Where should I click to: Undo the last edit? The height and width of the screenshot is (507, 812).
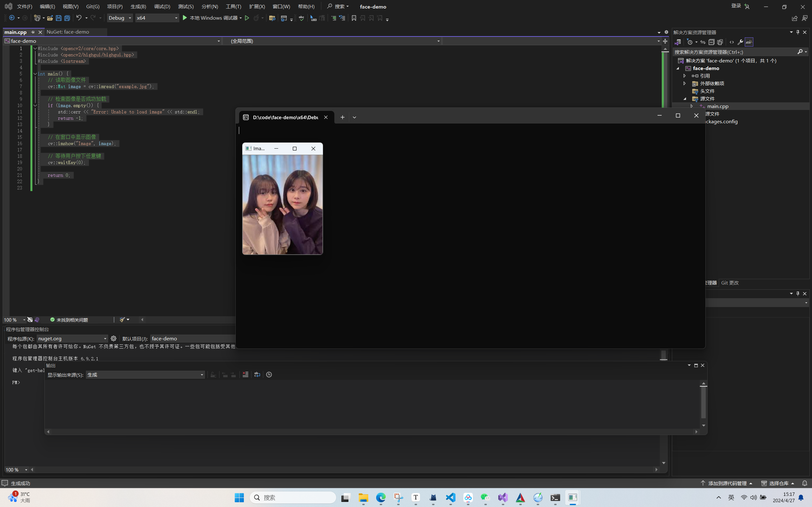coord(79,18)
